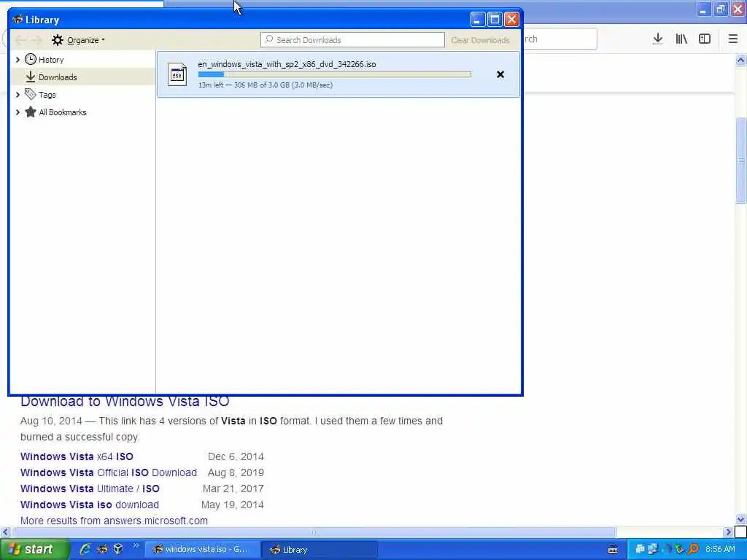Expand the History tree node

[18, 60]
